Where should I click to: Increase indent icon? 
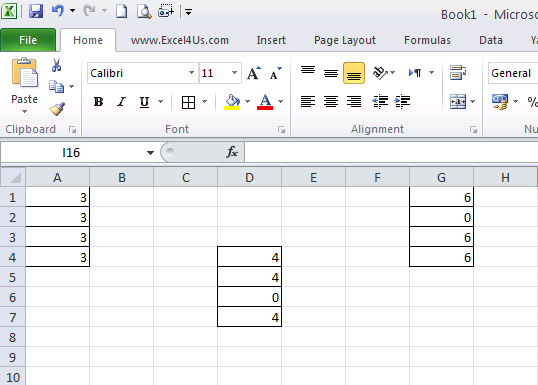402,102
